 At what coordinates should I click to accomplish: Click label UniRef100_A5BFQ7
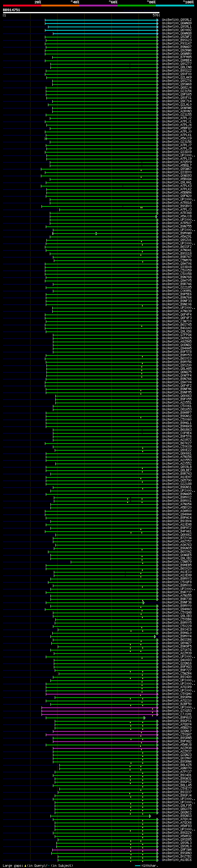177,128
